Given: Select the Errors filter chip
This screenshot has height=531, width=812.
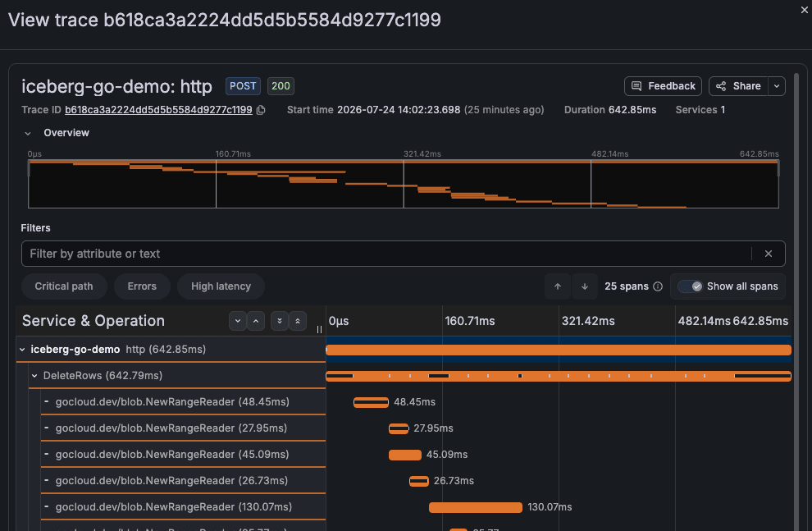Looking at the screenshot, I should tap(142, 286).
